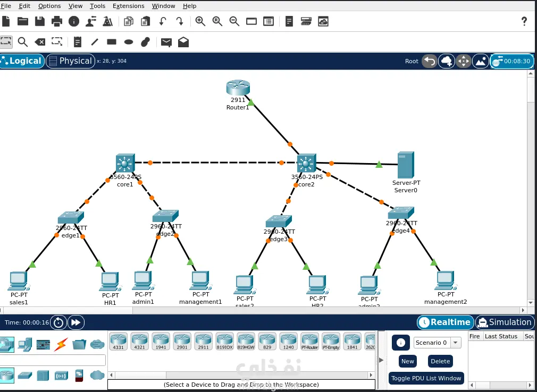Select the Inspect magnifier tool
Image resolution: width=537 pixels, height=392 pixels.
click(23, 42)
